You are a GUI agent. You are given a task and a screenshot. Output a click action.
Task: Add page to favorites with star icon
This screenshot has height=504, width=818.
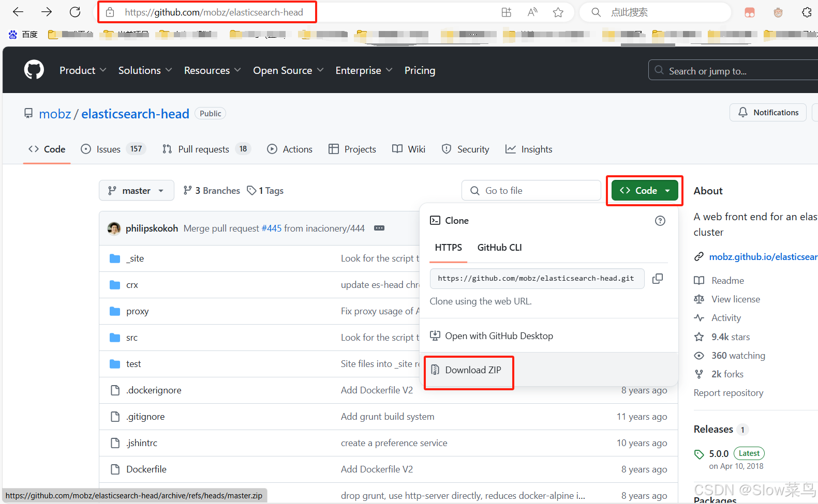558,12
